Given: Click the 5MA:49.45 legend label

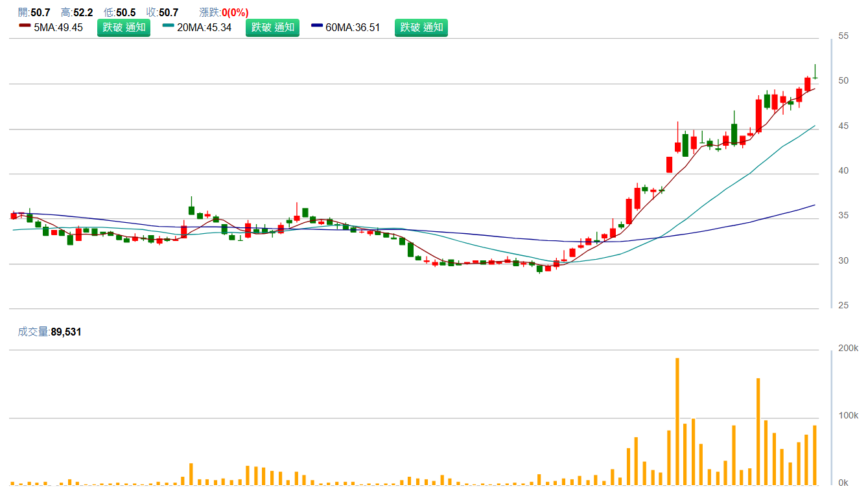Looking at the screenshot, I should 58,27.
